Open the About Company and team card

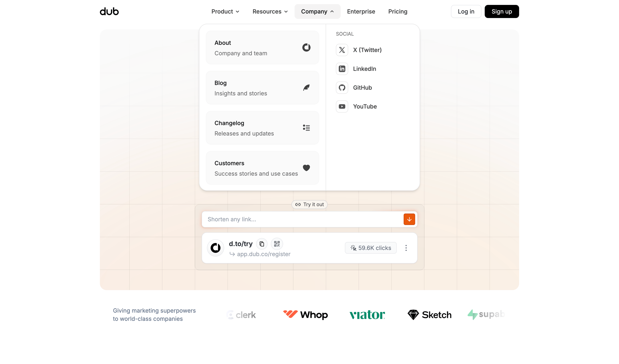point(262,48)
